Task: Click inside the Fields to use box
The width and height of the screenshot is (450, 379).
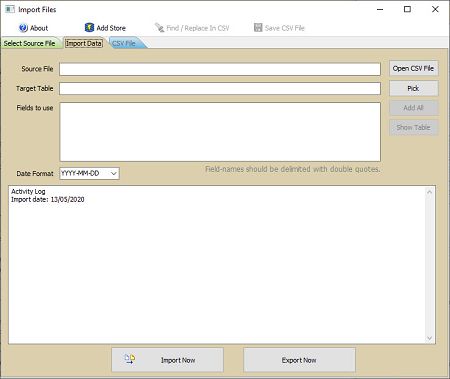Action: 220,132
